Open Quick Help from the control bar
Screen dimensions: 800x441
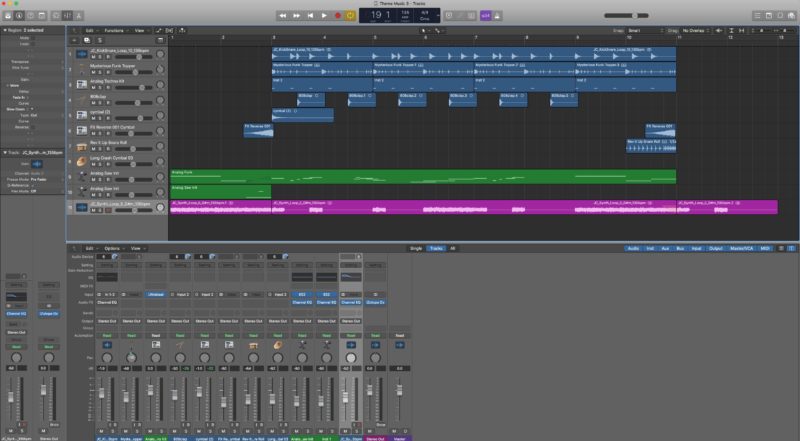pos(31,16)
